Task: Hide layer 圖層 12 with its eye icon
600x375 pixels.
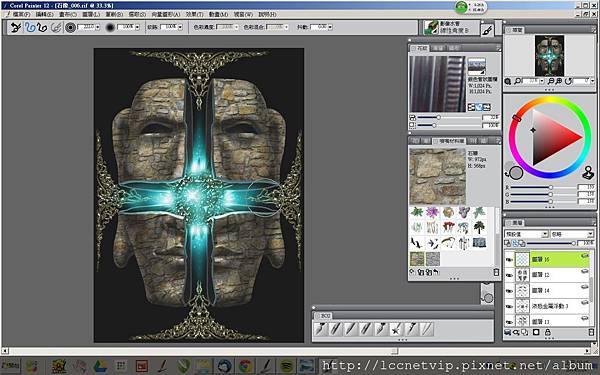Action: (x=509, y=275)
